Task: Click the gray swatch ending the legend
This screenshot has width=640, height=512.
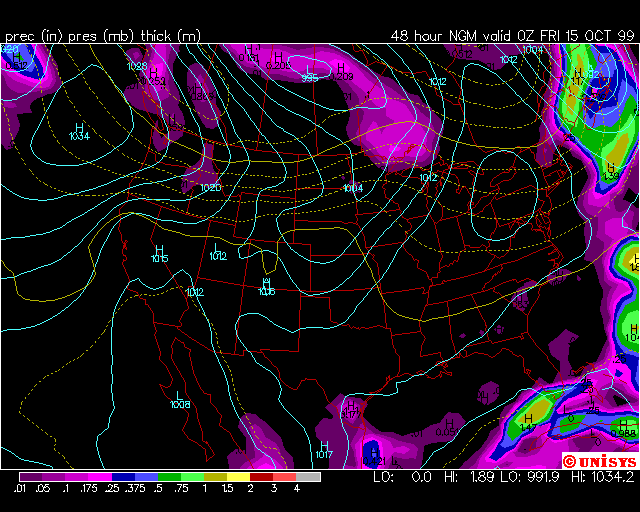Action: [x=308, y=477]
